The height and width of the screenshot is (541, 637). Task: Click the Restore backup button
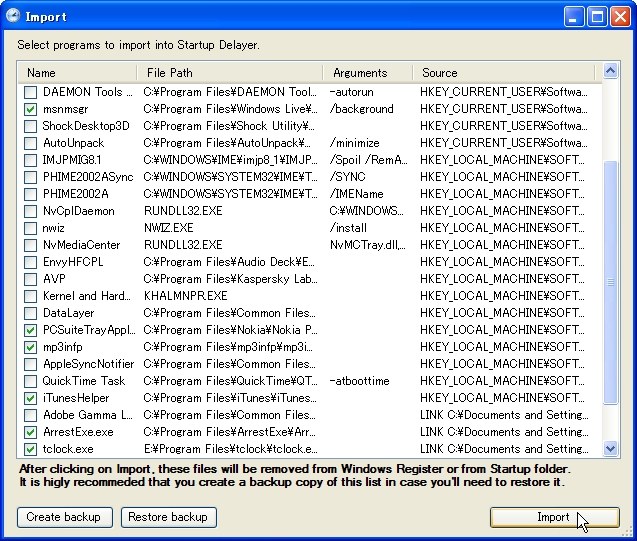pos(169,517)
